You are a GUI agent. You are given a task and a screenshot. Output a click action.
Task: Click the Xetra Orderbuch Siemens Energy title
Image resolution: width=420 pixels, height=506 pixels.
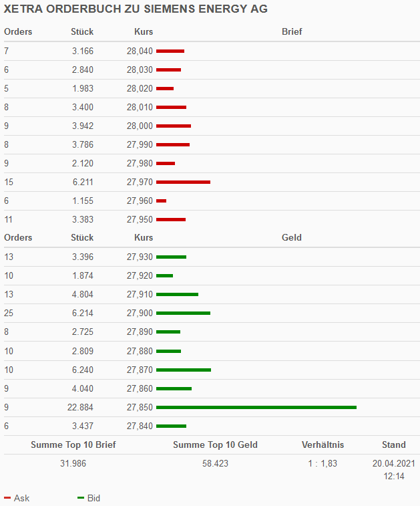[x=136, y=9]
